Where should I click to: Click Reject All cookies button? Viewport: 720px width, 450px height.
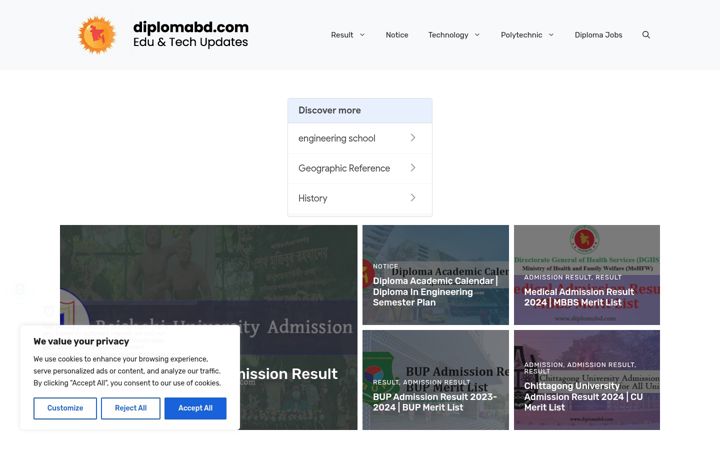coord(130,408)
